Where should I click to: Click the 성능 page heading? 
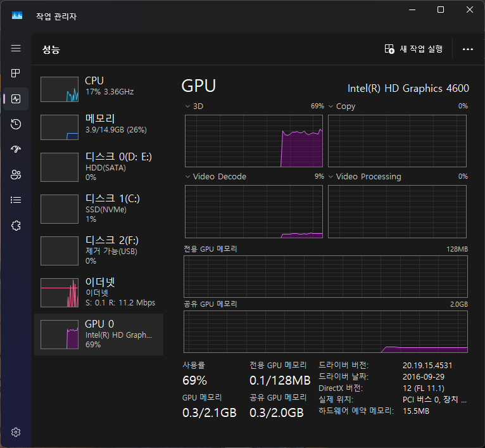pos(51,49)
